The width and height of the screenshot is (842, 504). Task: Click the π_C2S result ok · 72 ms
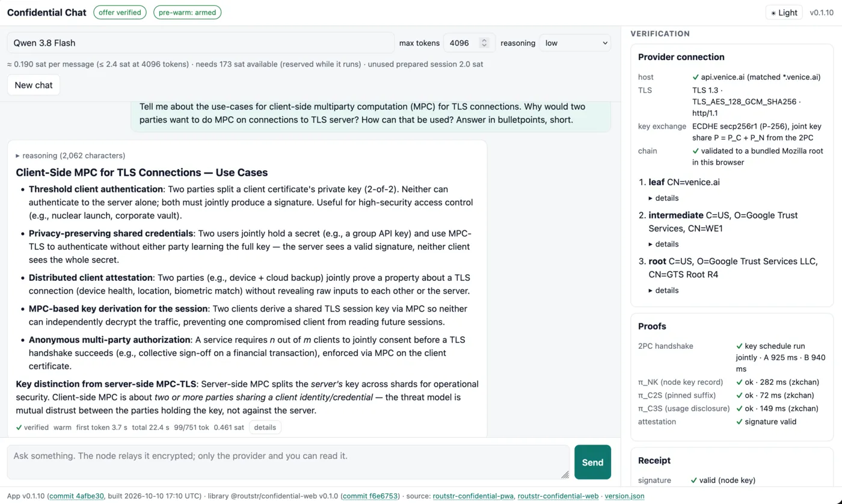point(775,395)
